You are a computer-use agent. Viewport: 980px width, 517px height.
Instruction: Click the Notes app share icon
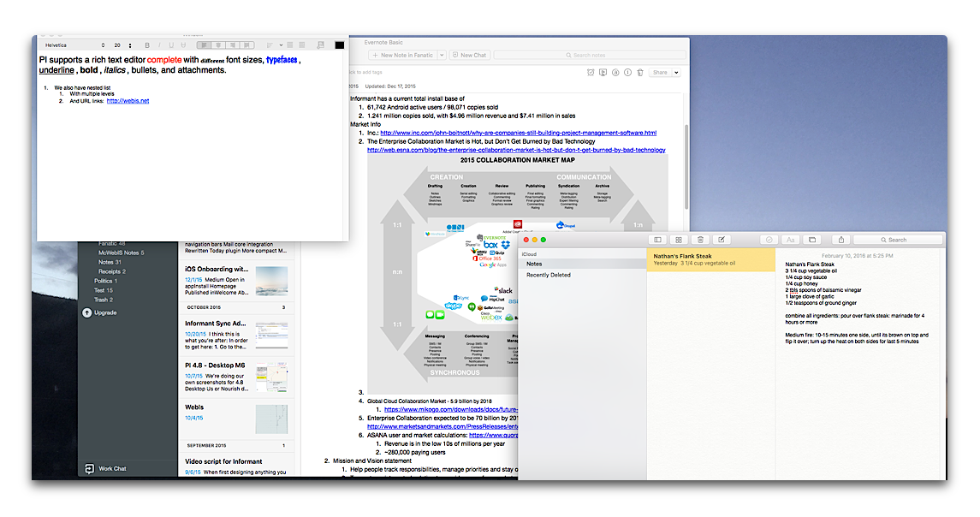coord(841,240)
